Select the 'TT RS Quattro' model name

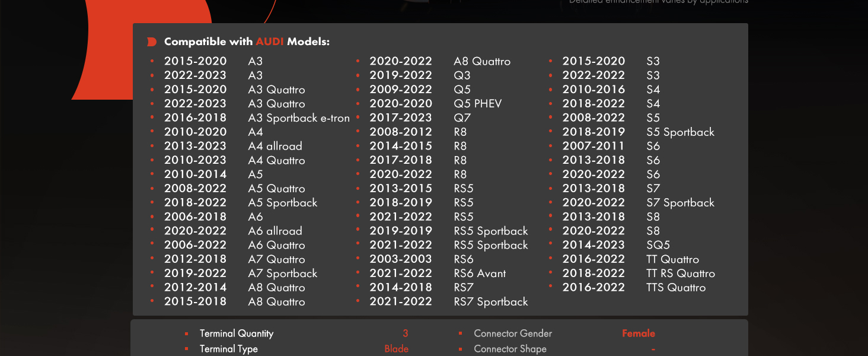[x=681, y=274]
